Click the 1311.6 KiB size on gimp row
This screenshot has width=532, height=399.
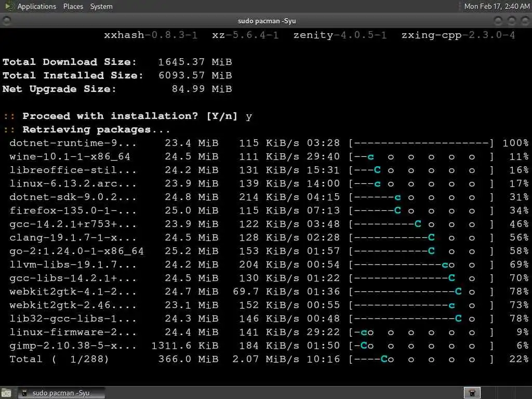pos(185,346)
